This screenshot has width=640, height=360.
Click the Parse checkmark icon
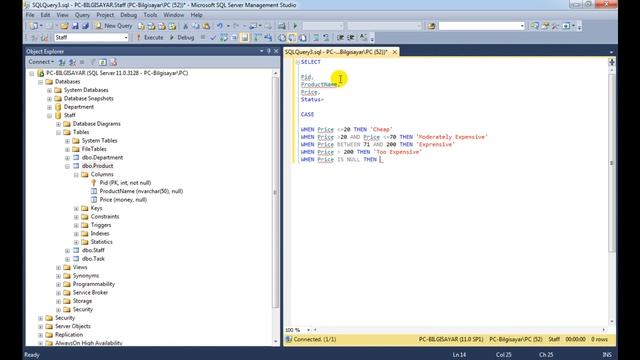pyautogui.click(x=213, y=38)
